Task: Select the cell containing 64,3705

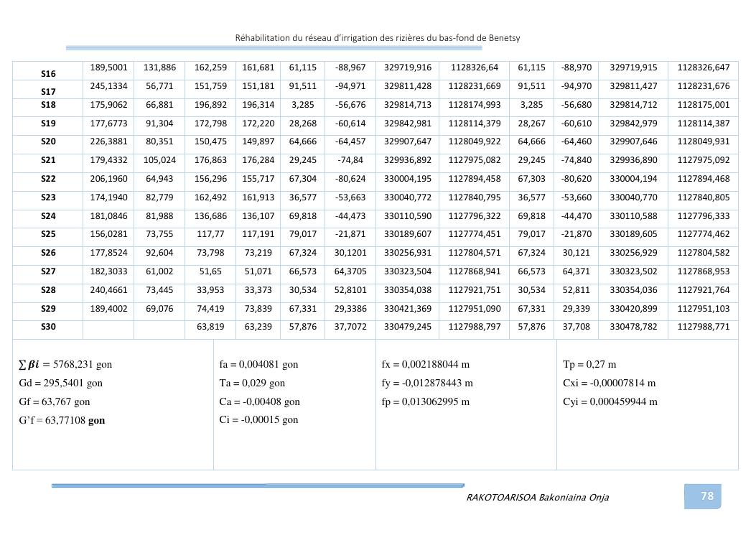Action: [x=350, y=289]
